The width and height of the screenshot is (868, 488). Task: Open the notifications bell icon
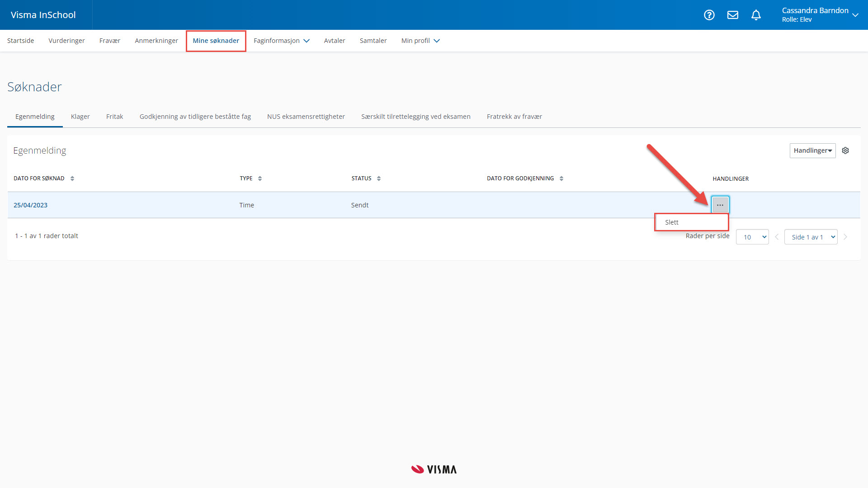756,15
